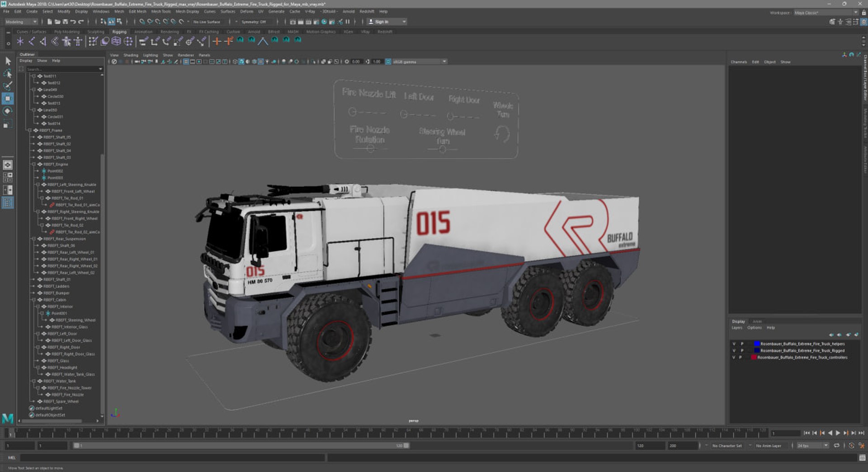This screenshot has height=472, width=868.
Task: Activate the Move tool in Tool Box
Action: (8, 99)
